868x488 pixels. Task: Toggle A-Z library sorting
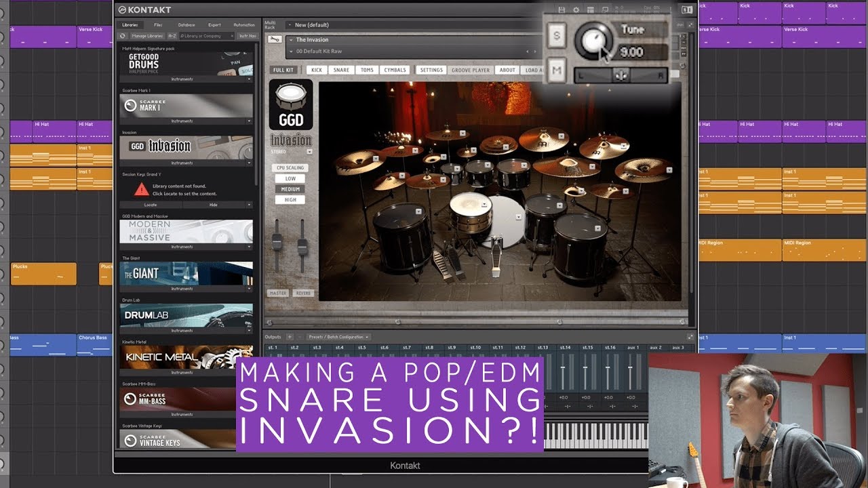pos(172,35)
